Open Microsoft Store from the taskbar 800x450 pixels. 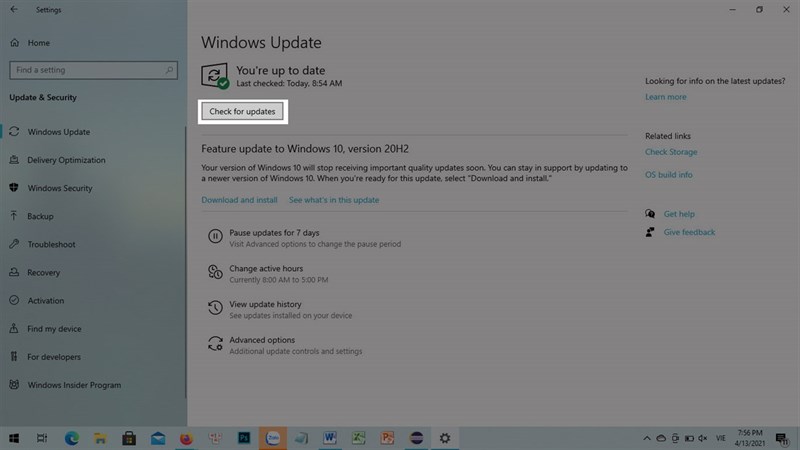(x=129, y=438)
